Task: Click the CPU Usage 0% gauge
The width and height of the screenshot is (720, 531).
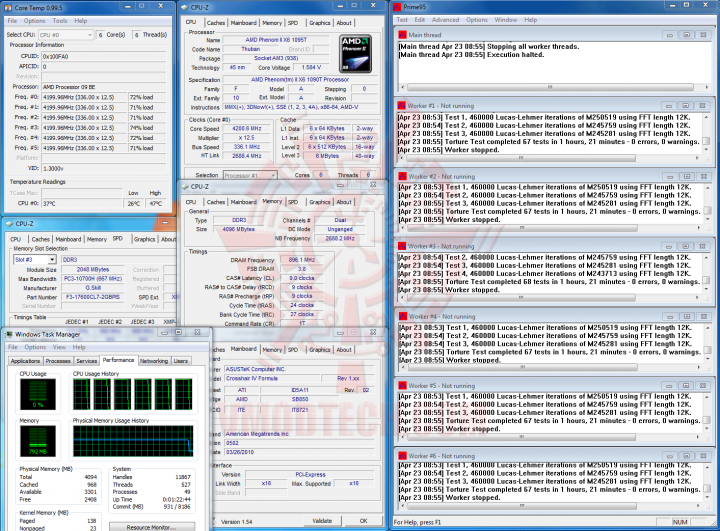Action: 38,394
